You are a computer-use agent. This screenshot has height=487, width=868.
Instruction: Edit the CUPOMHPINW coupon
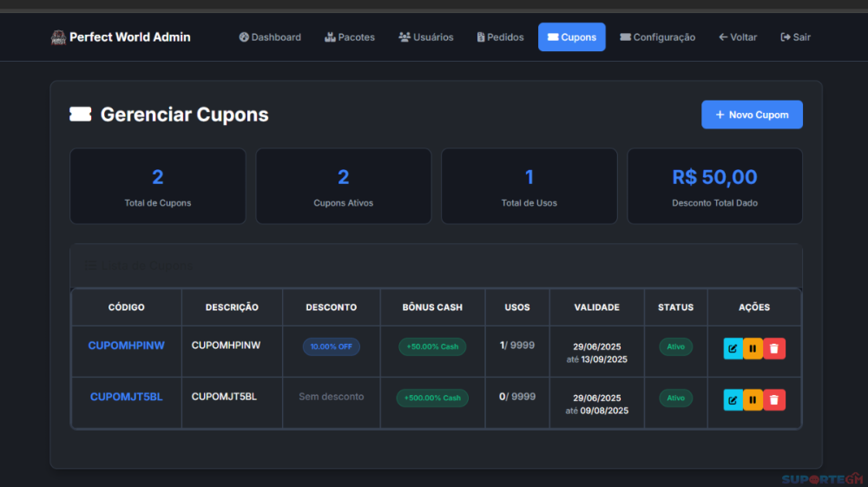pos(733,349)
